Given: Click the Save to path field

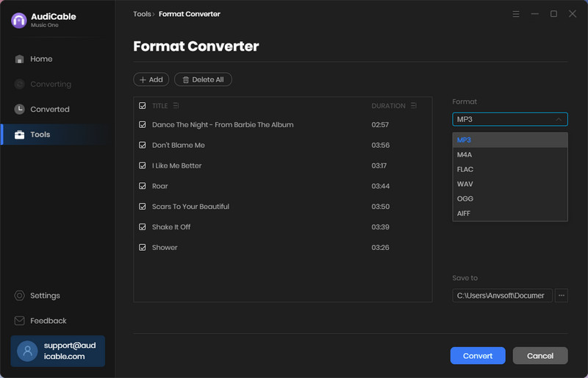Looking at the screenshot, I should click(x=502, y=296).
